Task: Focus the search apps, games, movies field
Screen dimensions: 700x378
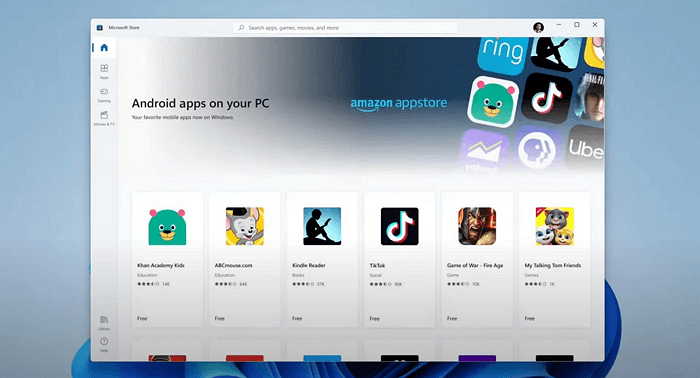Action: pos(345,28)
